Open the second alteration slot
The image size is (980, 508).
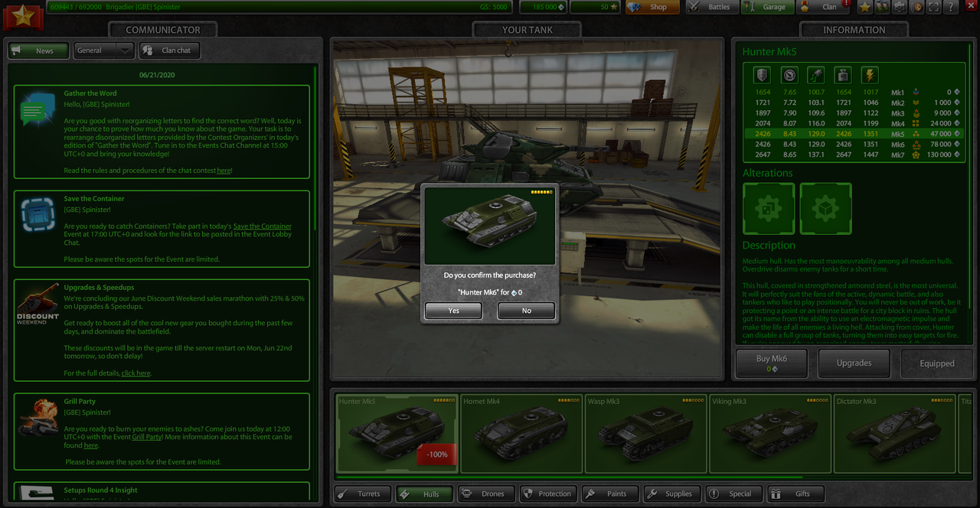pos(826,209)
